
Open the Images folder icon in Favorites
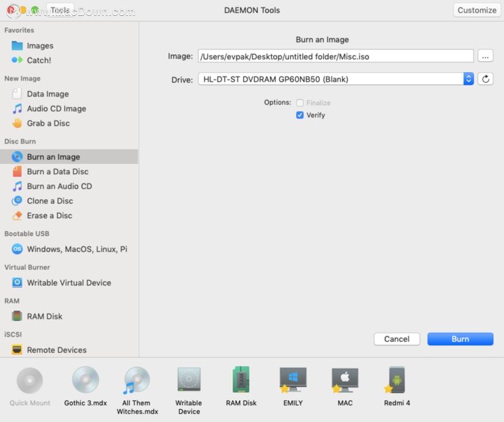point(17,46)
